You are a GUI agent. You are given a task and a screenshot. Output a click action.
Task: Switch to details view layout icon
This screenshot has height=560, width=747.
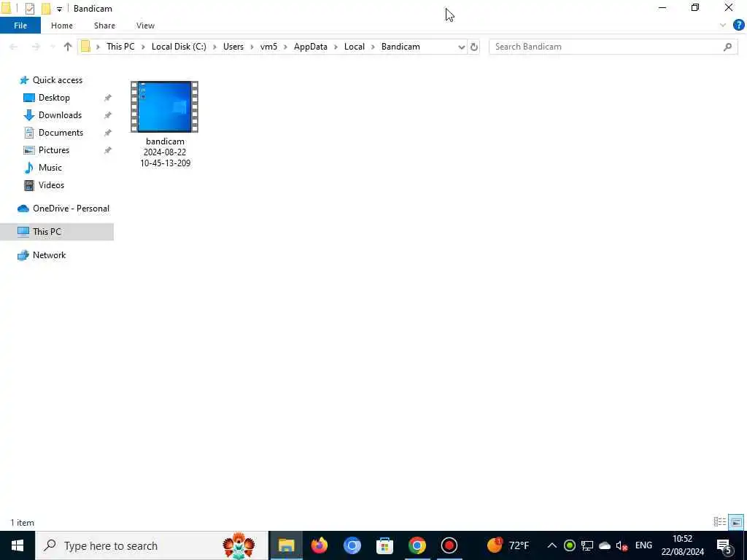[x=720, y=522]
